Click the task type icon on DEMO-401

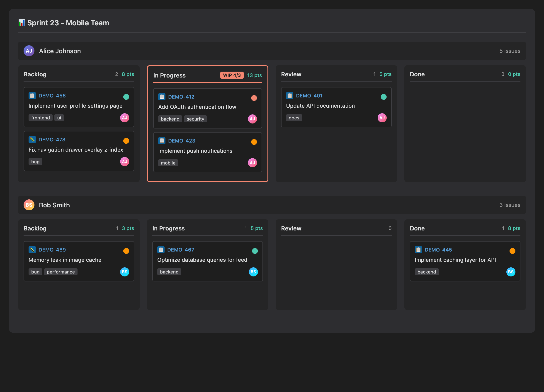290,96
